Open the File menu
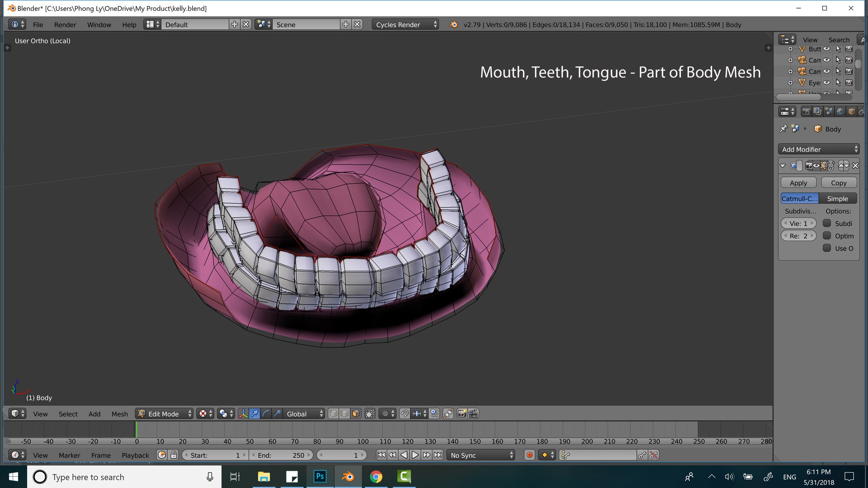This screenshot has width=868, height=488. pos(38,25)
